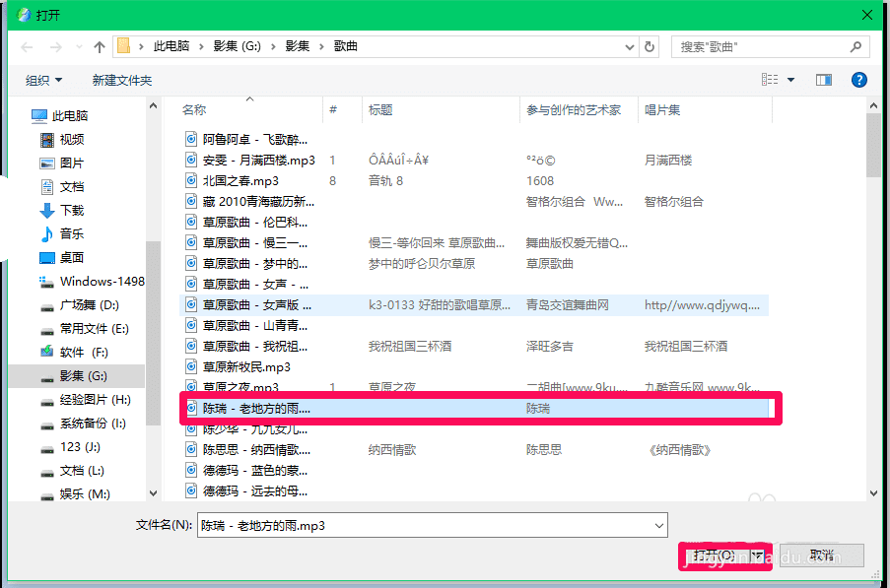Open the address bar history dropdown

click(630, 45)
